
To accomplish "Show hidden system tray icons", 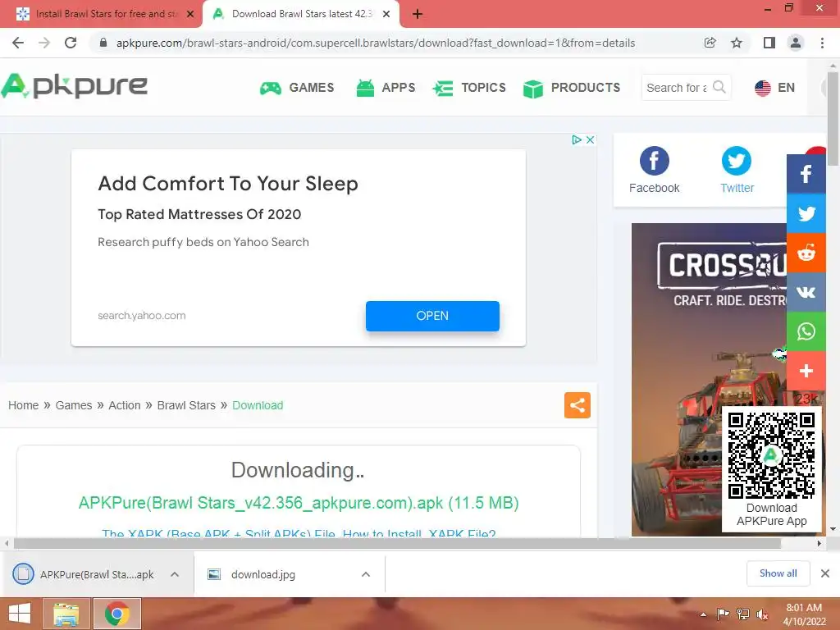I will point(703,614).
